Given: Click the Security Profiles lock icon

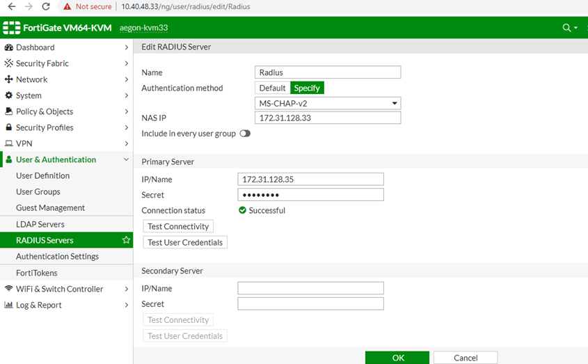Looking at the screenshot, I should coord(9,127).
